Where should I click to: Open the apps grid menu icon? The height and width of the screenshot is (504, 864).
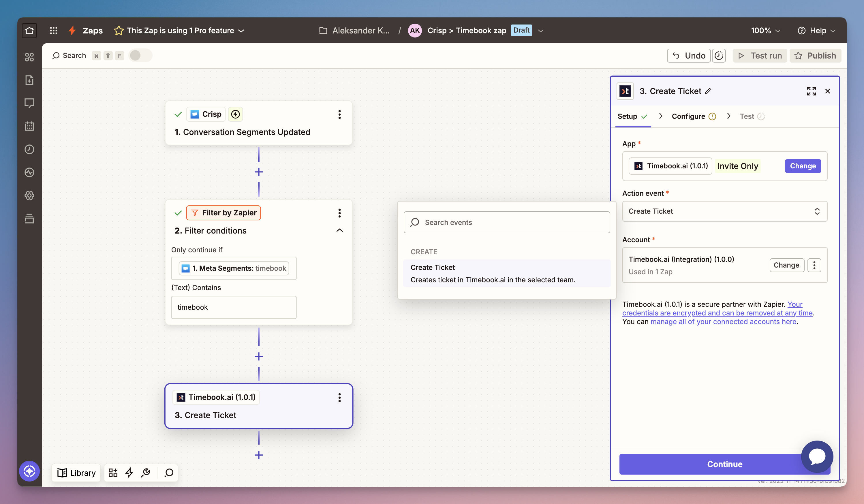pos(53,31)
